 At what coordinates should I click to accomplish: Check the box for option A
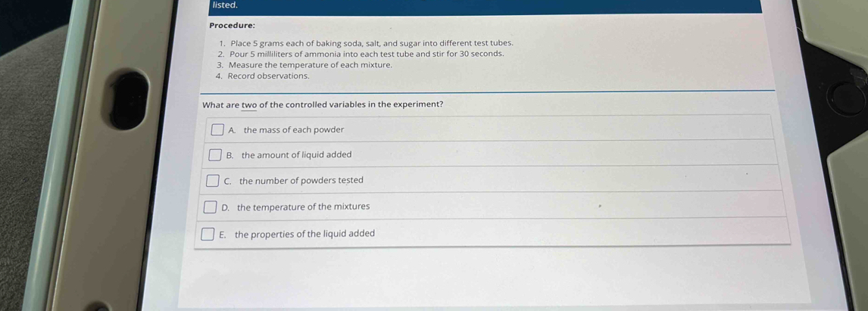point(217,130)
